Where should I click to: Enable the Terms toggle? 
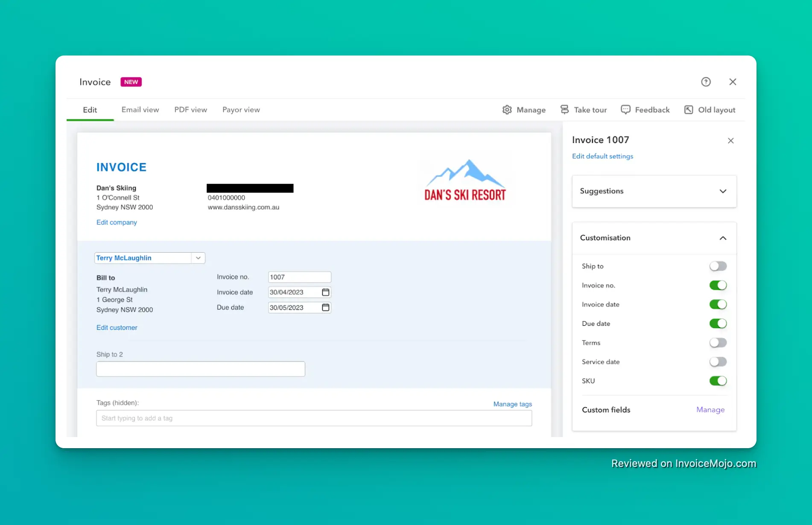coord(718,342)
